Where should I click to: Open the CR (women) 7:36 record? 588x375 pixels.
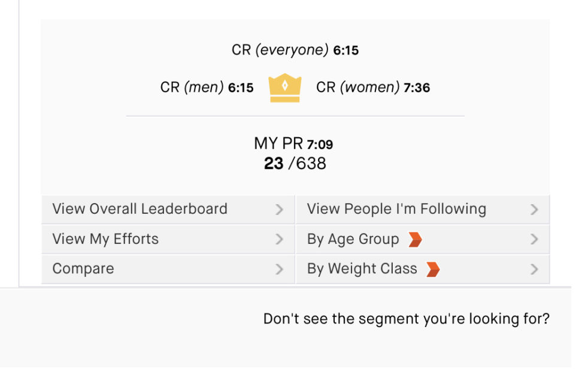pyautogui.click(x=373, y=87)
